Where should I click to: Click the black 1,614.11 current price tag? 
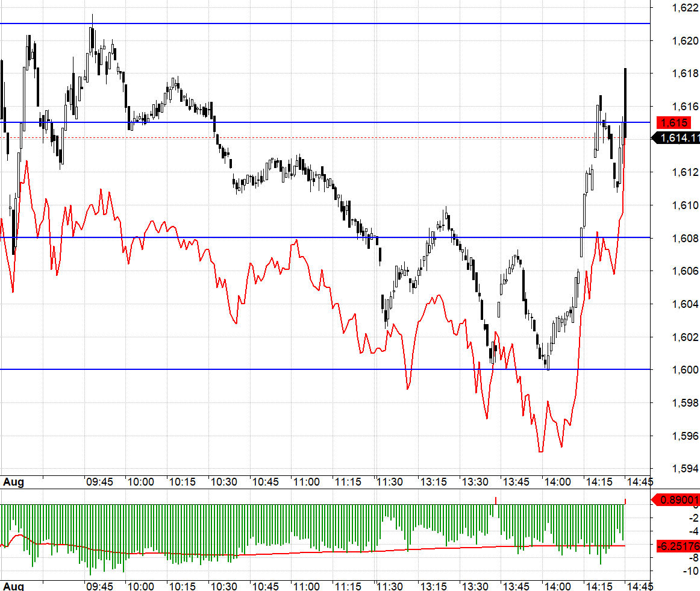[677, 138]
